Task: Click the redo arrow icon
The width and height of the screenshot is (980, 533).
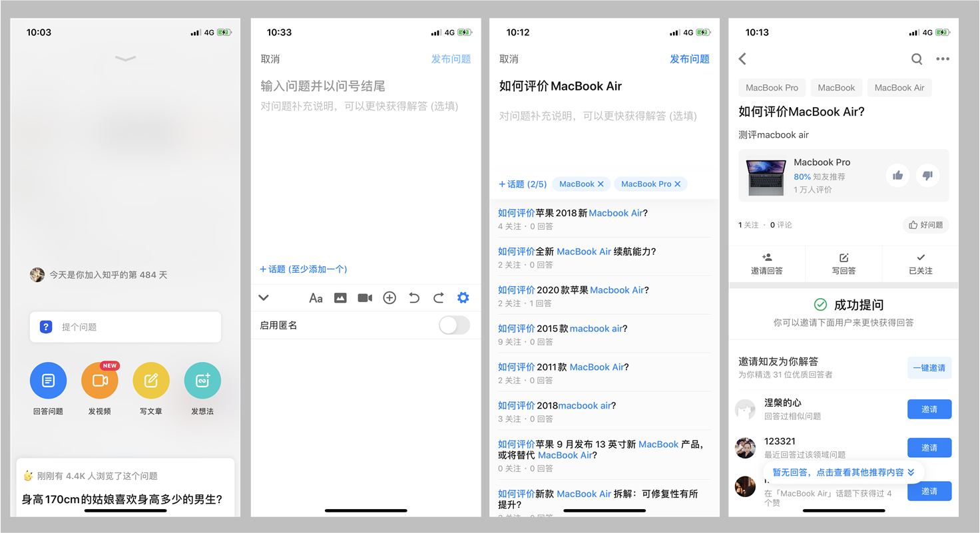Action: pos(439,298)
